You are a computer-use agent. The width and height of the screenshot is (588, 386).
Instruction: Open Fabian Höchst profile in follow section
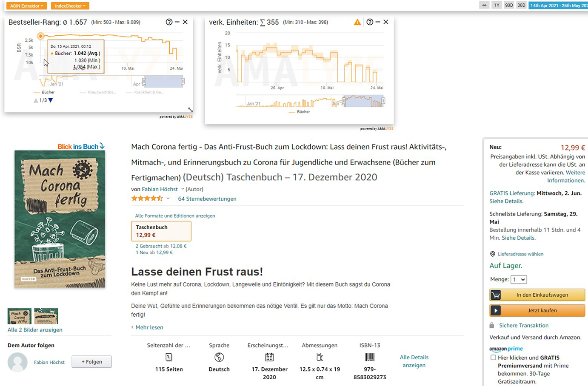pos(49,362)
